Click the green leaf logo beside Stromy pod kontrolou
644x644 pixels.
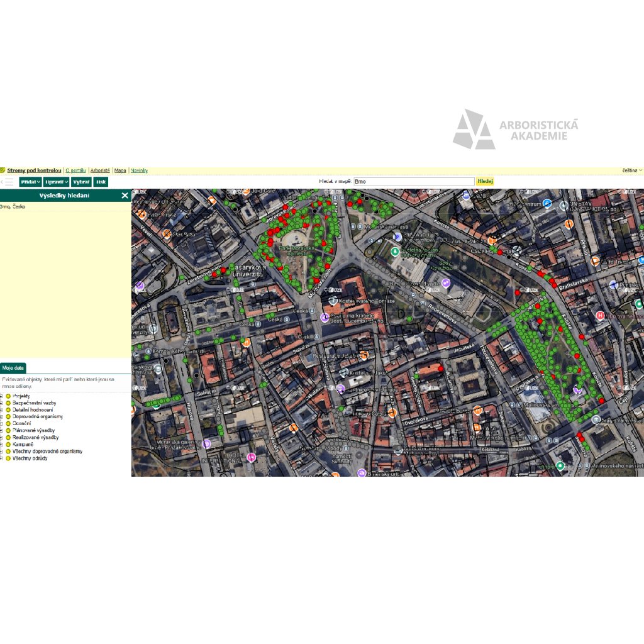3,170
